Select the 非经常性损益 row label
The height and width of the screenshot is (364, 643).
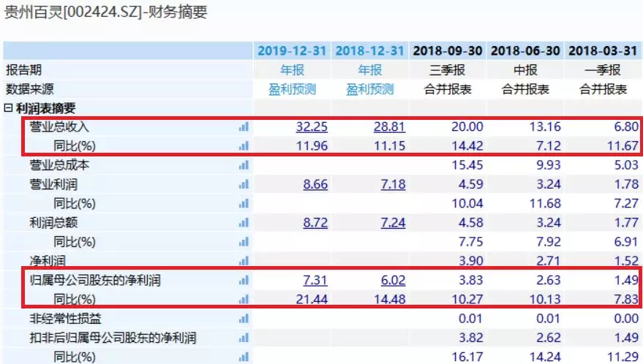pyautogui.click(x=65, y=319)
